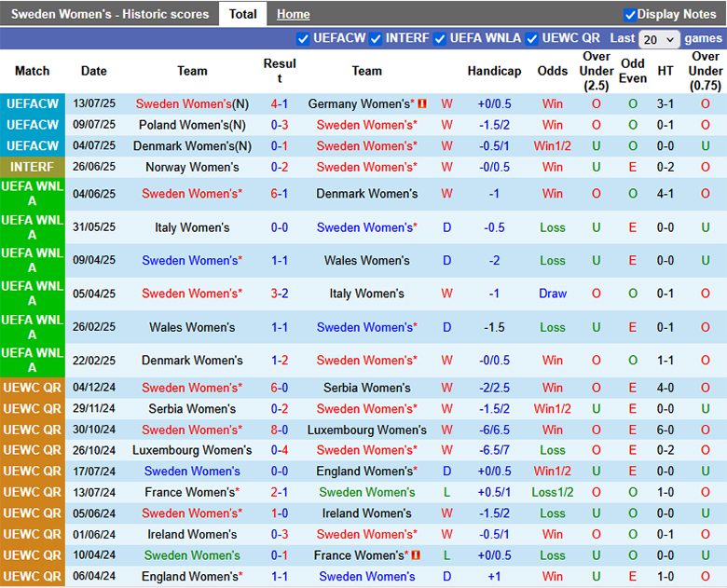The width and height of the screenshot is (727, 588).
Task: Click handicap -6.5/7 value
Action: point(494,450)
